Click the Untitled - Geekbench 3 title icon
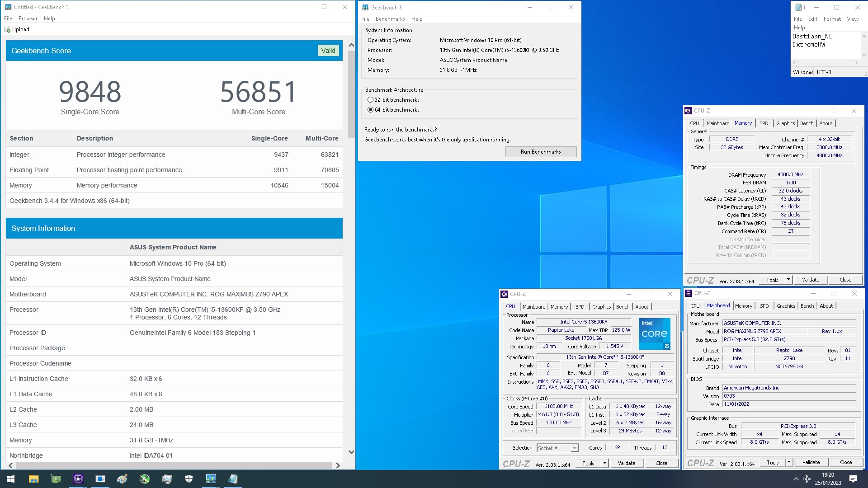Viewport: 868px width, 488px height. point(8,7)
